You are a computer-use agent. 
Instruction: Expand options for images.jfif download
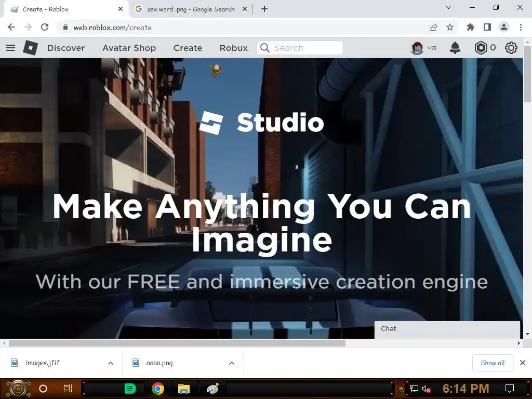111,363
